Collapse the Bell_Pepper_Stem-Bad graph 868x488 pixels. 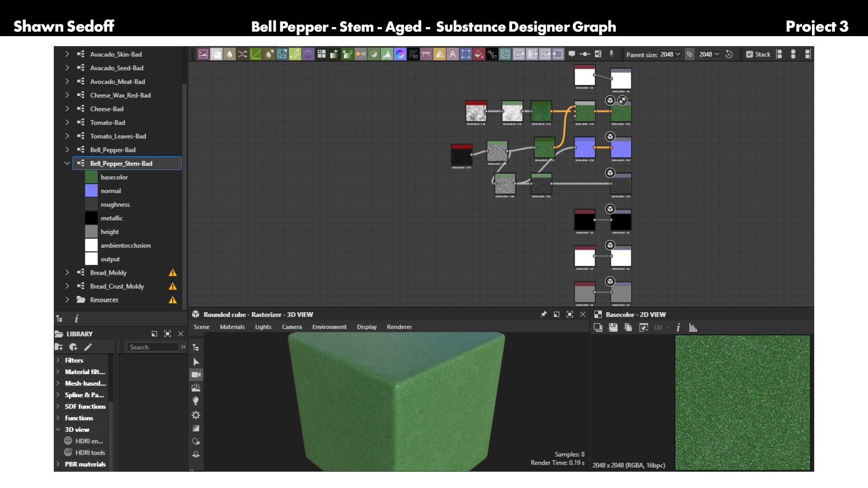67,163
